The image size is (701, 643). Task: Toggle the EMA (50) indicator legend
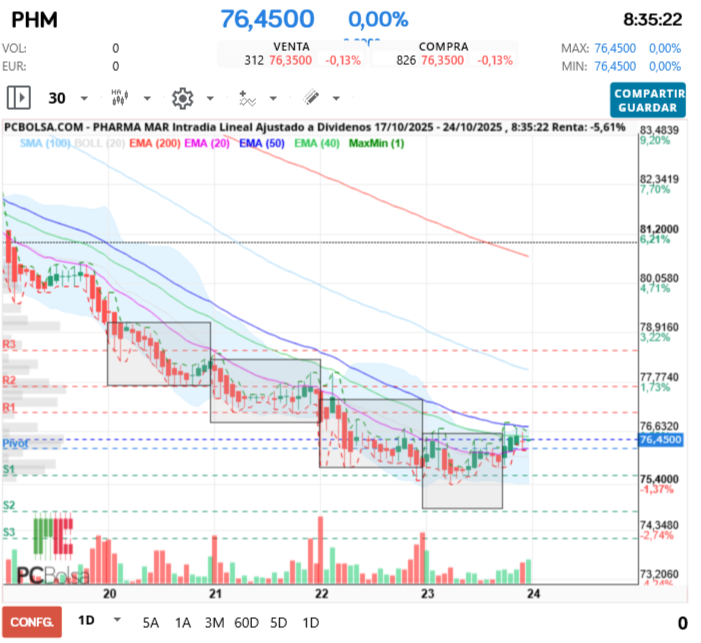click(262, 144)
